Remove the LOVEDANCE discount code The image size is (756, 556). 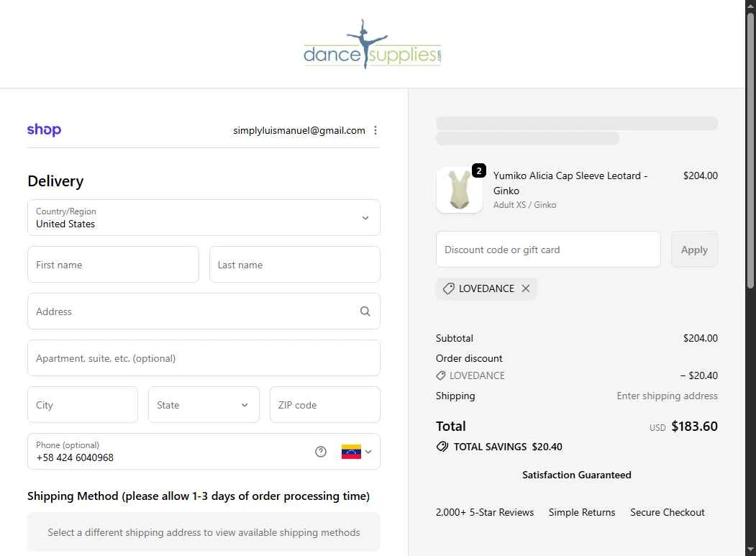[x=526, y=288]
